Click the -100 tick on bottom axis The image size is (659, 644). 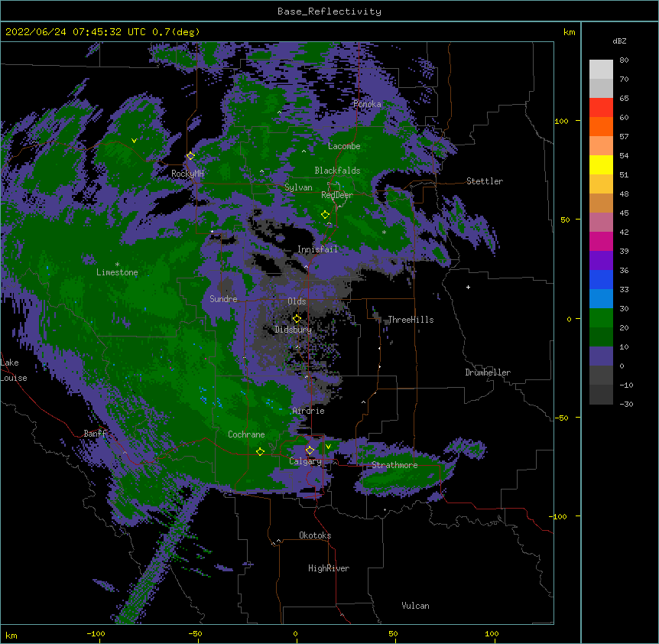point(96,634)
